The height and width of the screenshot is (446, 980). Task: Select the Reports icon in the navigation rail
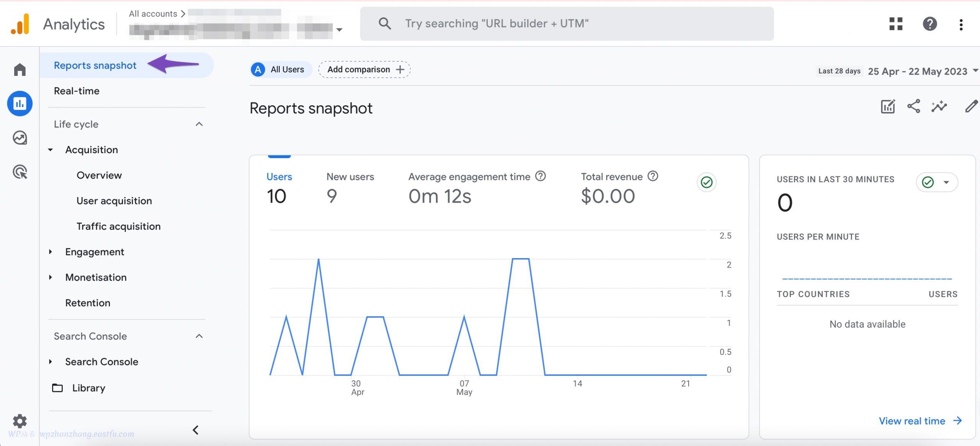coord(19,103)
